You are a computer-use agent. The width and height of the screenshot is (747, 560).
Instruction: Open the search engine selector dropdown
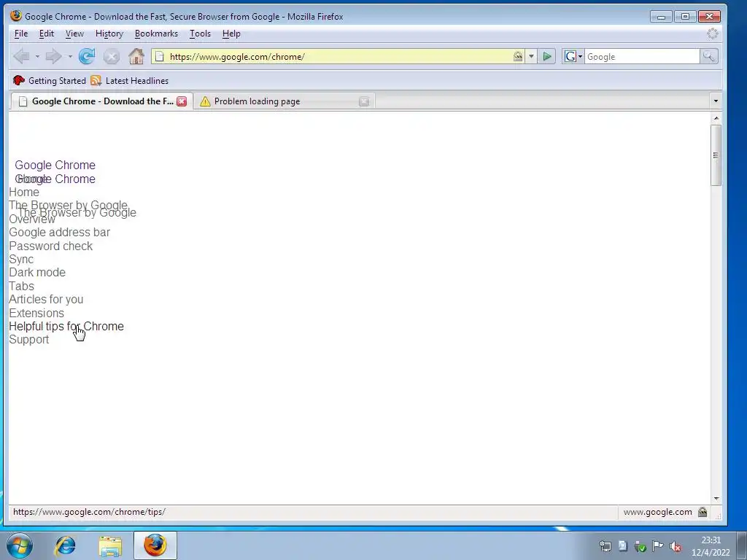click(573, 57)
